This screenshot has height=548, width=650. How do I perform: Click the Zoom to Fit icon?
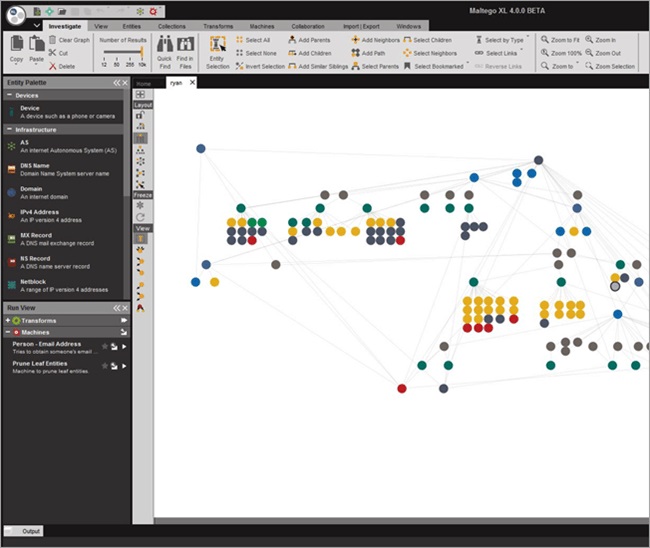coord(545,39)
